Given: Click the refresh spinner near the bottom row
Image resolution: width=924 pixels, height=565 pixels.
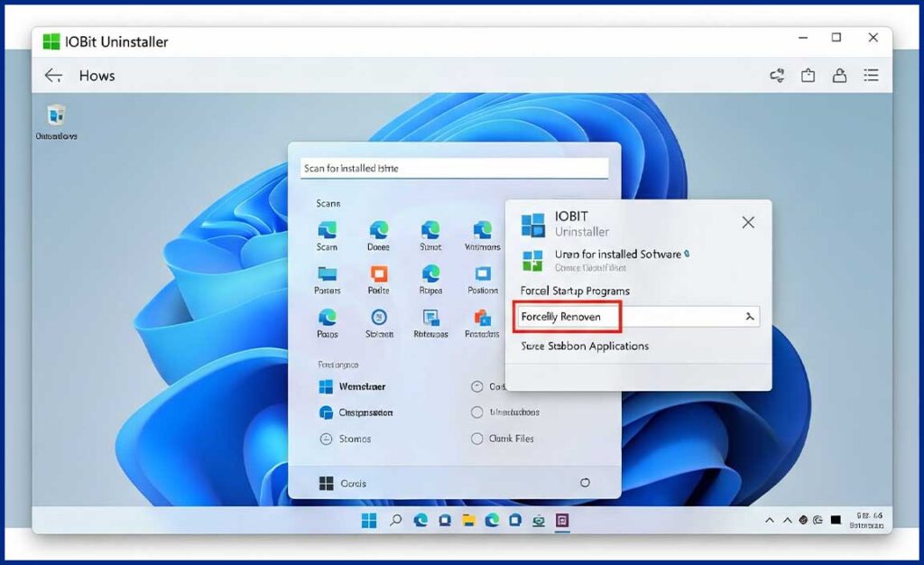Looking at the screenshot, I should 587,484.
